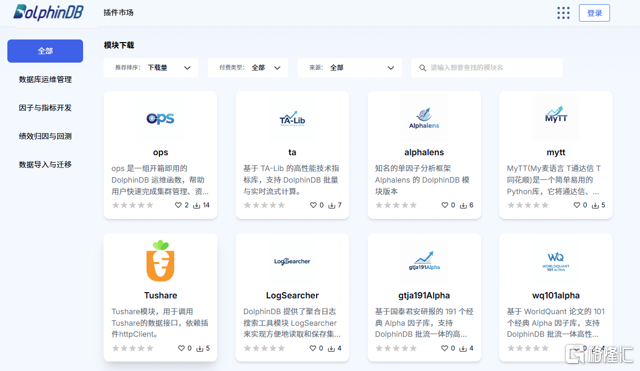The height and width of the screenshot is (371, 640).
Task: Like the gtja191Alpha module heart icon
Action: pyautogui.click(x=445, y=348)
